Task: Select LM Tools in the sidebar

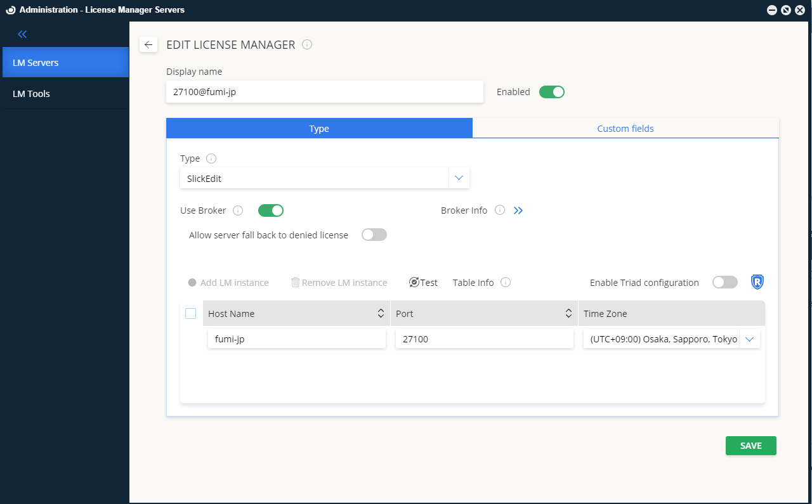Action: tap(32, 93)
